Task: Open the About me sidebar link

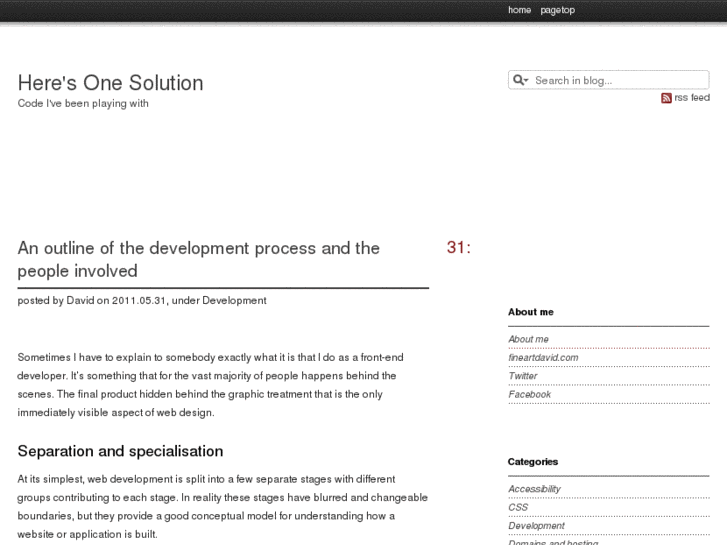Action: pyautogui.click(x=528, y=339)
